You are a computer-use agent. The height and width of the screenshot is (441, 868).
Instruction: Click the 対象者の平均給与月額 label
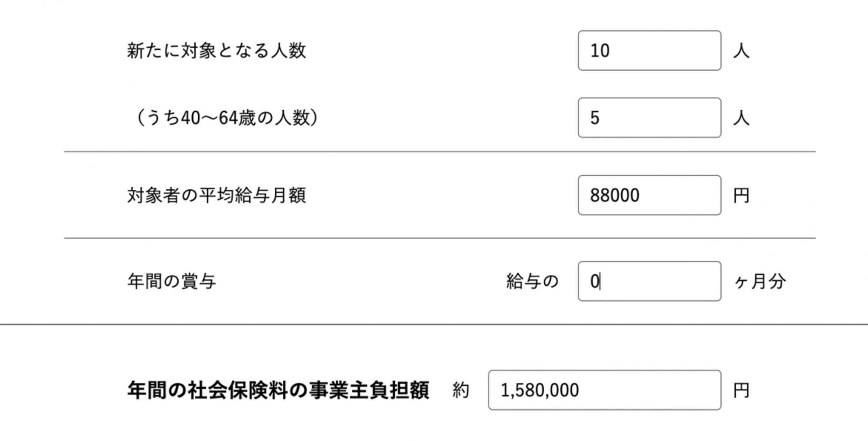point(216,195)
